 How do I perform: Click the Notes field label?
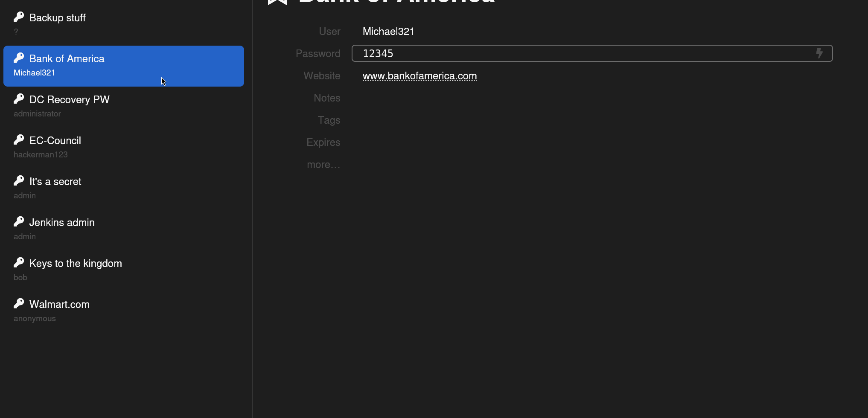tap(327, 98)
